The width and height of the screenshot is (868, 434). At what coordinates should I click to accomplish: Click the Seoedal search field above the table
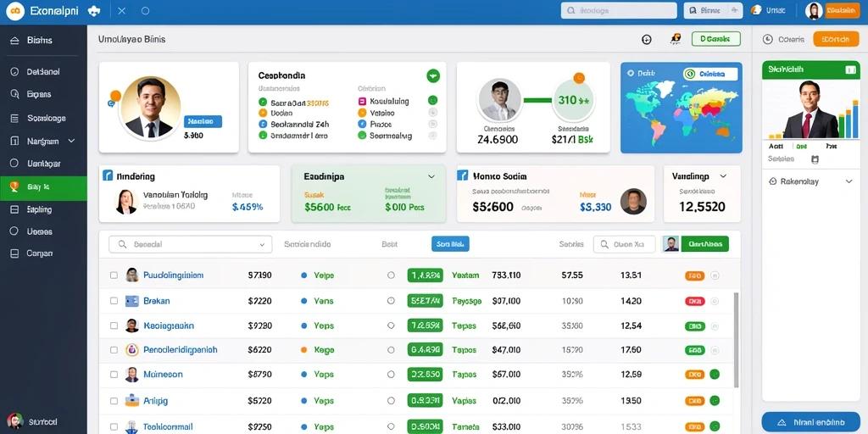pyautogui.click(x=191, y=244)
